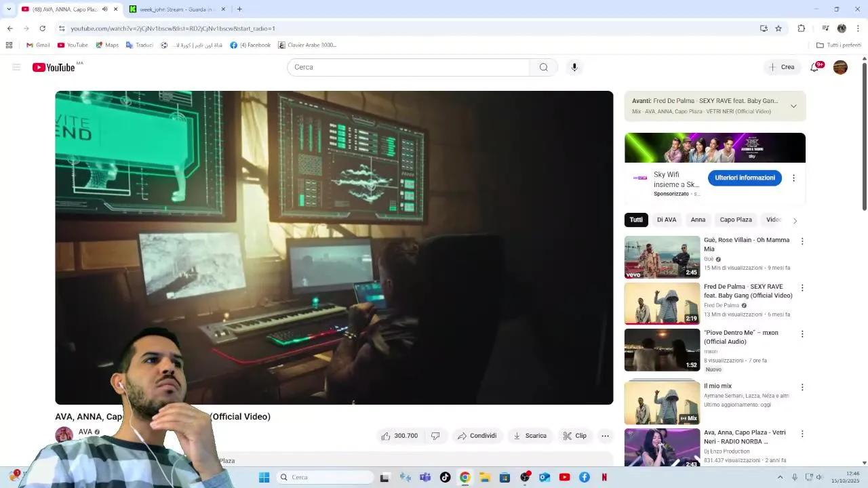Image resolution: width=868 pixels, height=488 pixels.
Task: Open the Facebook bookmark
Action: point(250,45)
